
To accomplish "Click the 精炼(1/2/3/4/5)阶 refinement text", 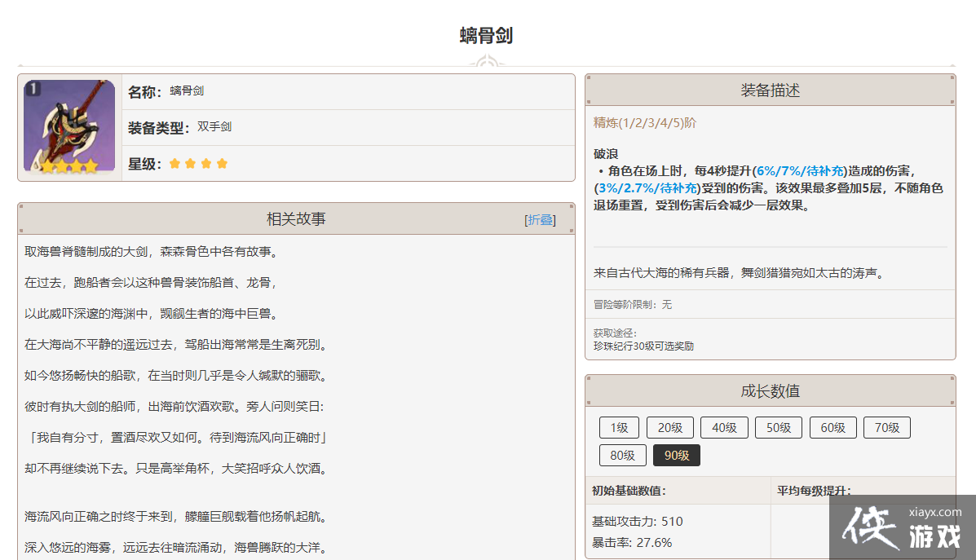I will pyautogui.click(x=644, y=123).
